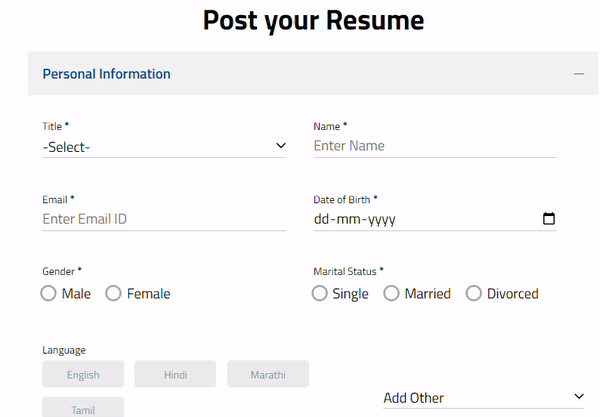Viewport: 600px width, 417px height.
Task: Focus the Enter Name input field
Action: point(434,146)
